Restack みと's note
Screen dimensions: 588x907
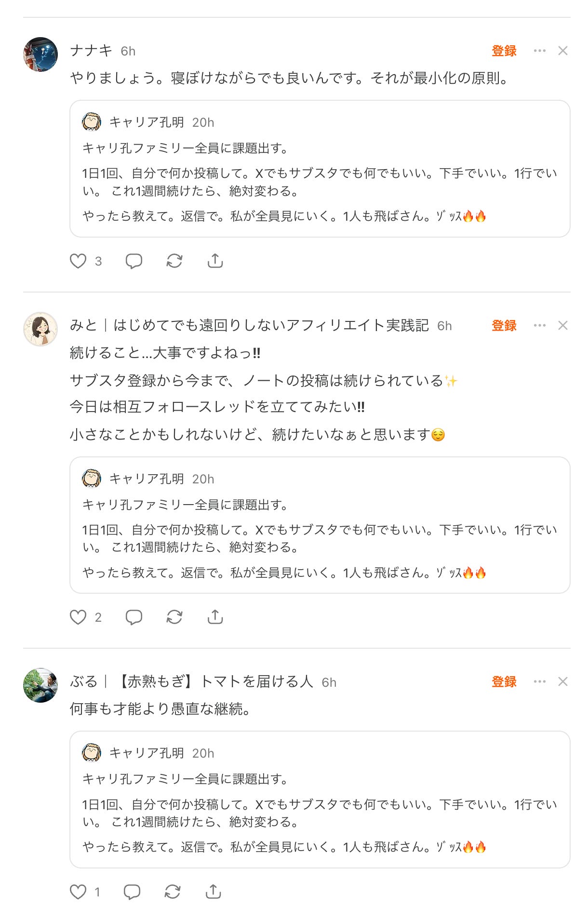[x=174, y=617]
